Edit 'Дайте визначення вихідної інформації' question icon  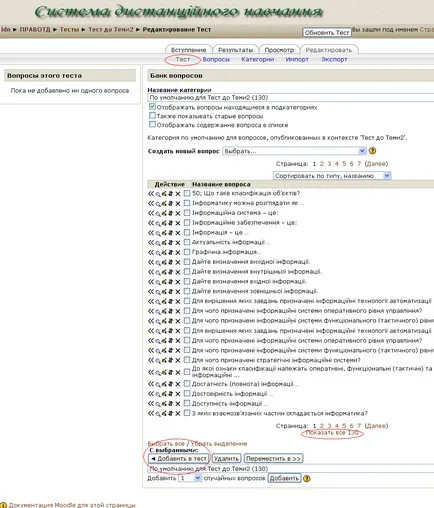coord(164,262)
